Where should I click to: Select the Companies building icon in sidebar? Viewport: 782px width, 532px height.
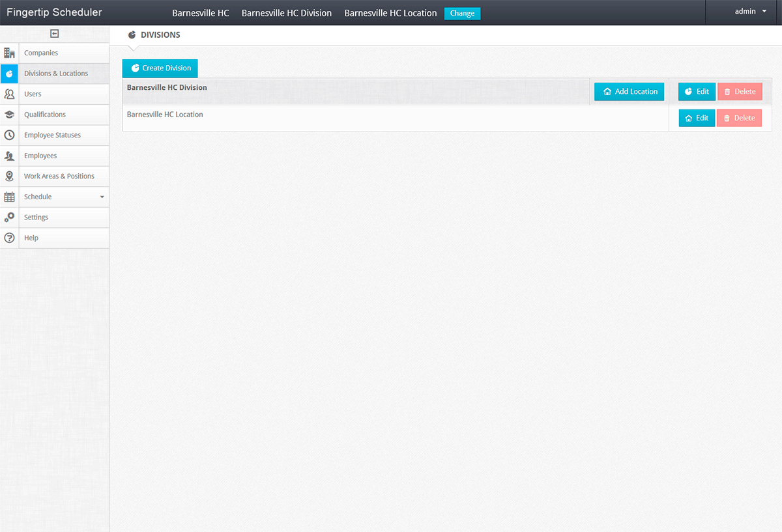tap(9, 53)
